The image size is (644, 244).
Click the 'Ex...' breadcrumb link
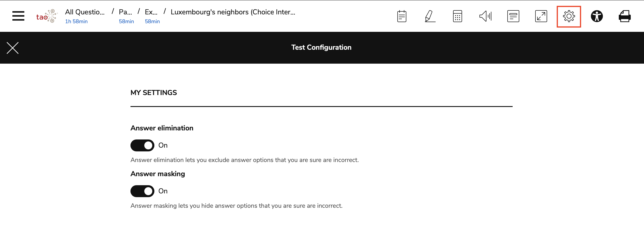click(x=151, y=12)
